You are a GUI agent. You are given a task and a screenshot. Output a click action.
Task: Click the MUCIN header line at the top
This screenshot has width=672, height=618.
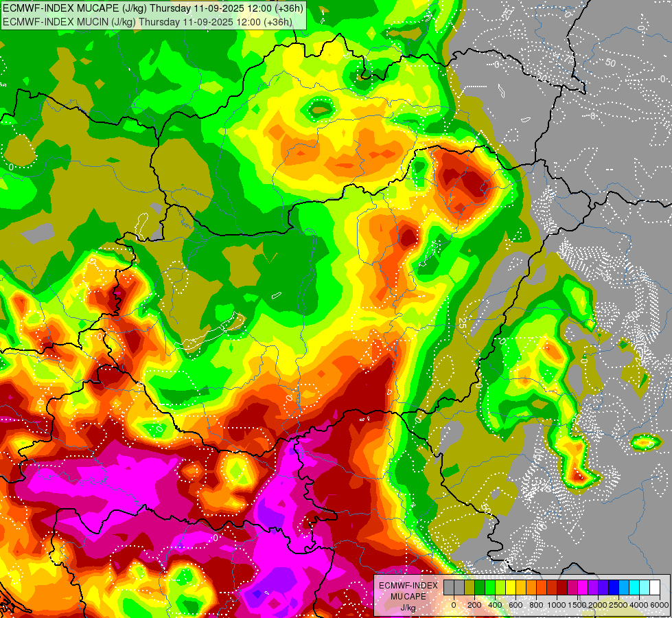(148, 21)
